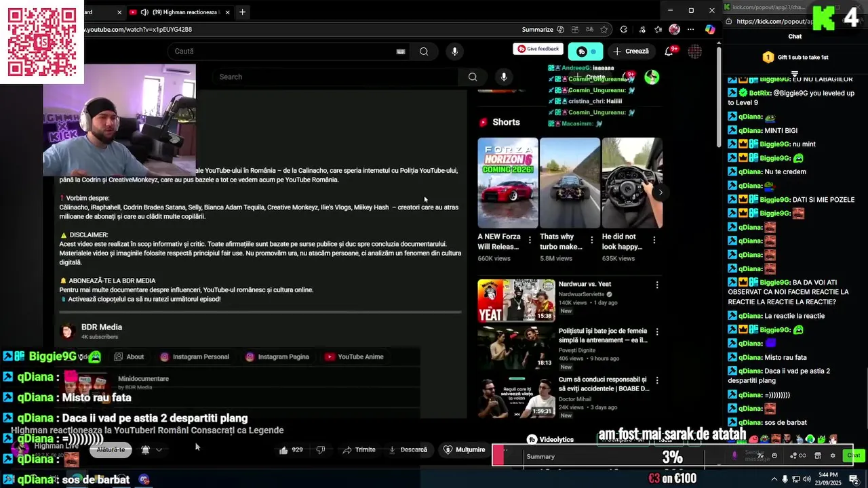Open options for 'Cum să conduci responsabil' video

click(656, 380)
